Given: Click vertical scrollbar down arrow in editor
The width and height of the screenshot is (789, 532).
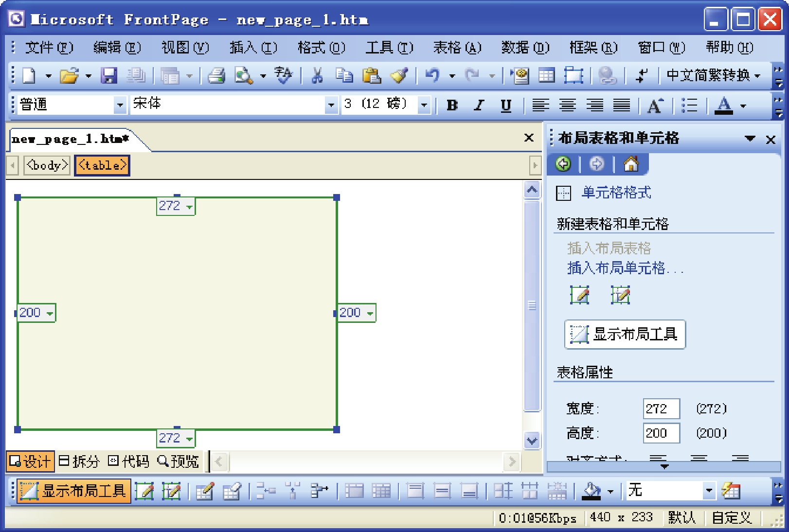Looking at the screenshot, I should (532, 441).
